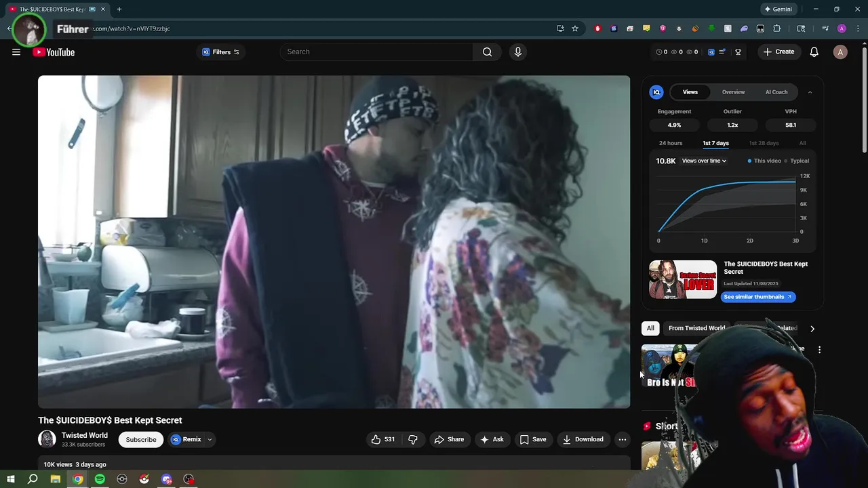
Task: Switch to the vidIQ Overview tab
Action: coord(733,92)
